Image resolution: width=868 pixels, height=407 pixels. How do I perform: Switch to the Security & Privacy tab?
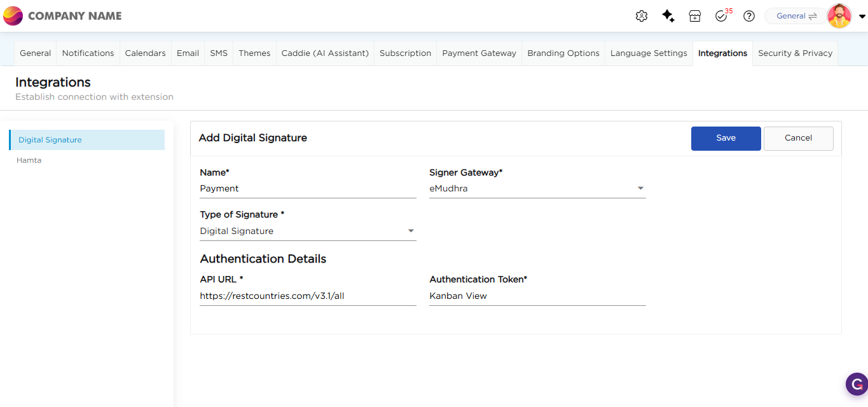tap(795, 53)
